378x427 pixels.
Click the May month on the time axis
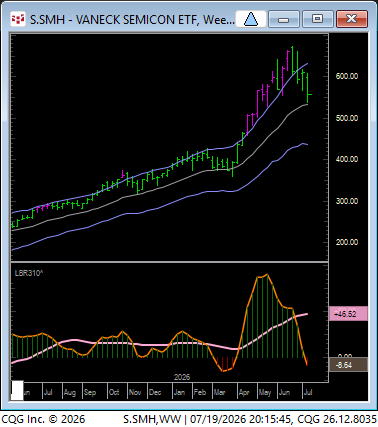pos(265,392)
